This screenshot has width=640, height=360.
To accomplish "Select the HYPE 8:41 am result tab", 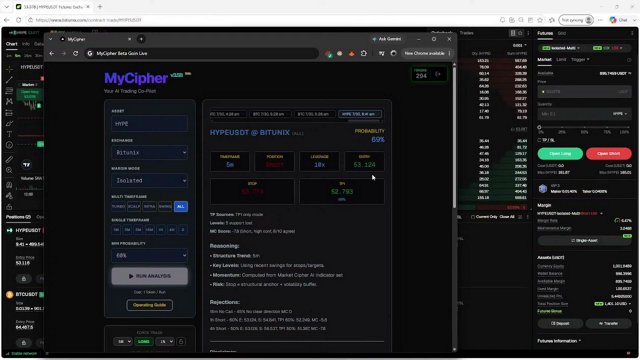I will coord(360,114).
